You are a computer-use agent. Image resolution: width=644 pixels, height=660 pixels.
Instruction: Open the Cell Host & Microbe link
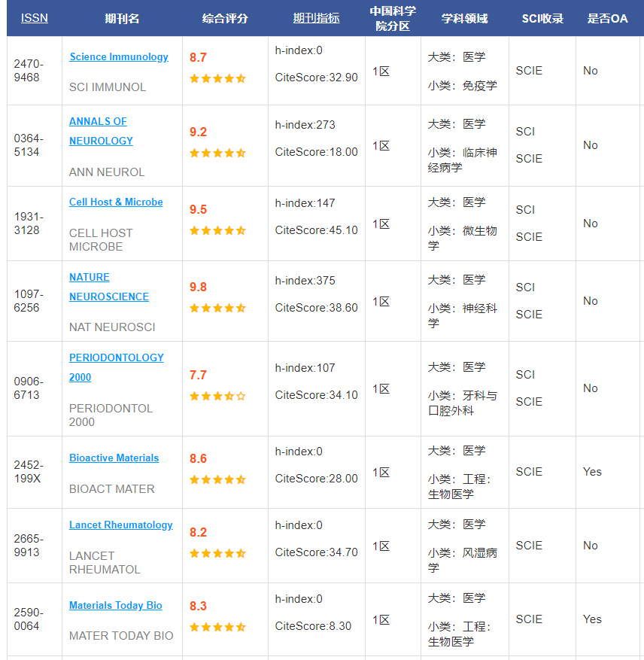tap(116, 202)
